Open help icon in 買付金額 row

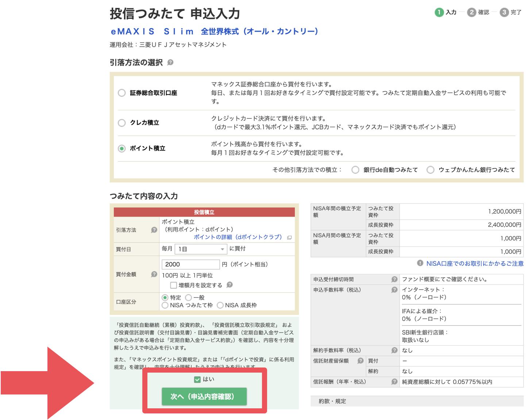point(154,274)
